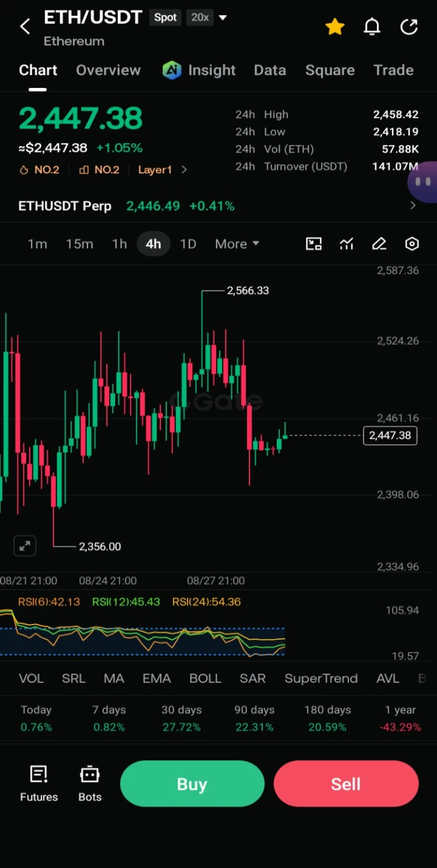Tap the large 2,447.38 price heading
The image size is (437, 868).
click(x=80, y=118)
